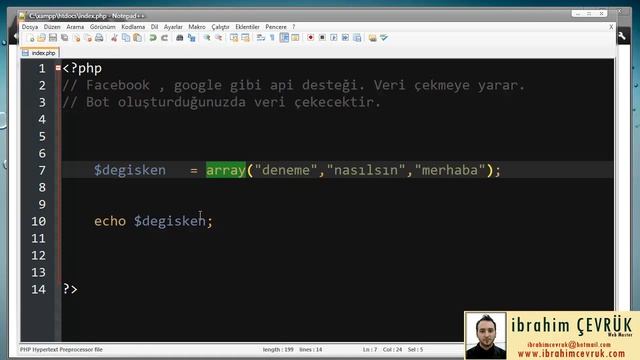Open the Makro menu
Screen dimensions: 640x360
pos(197,27)
